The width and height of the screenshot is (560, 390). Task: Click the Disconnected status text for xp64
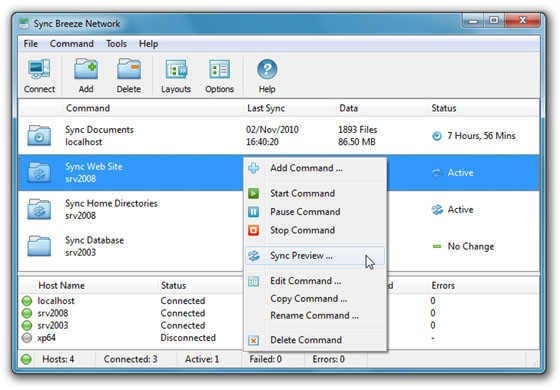click(x=188, y=338)
